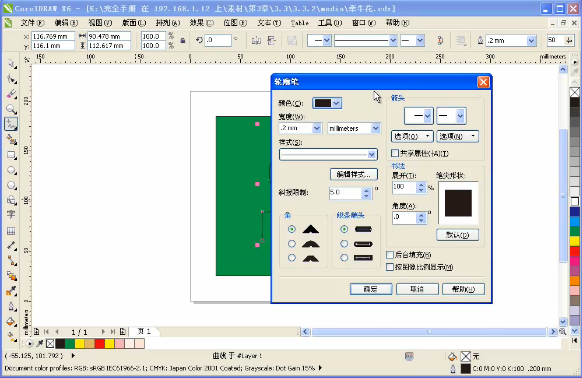
Task: Confirm dialog with 确定 button
Action: click(371, 289)
